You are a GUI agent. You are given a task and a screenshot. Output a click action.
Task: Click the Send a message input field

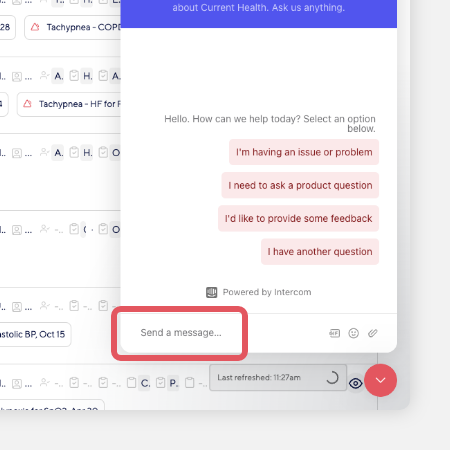[180, 333]
